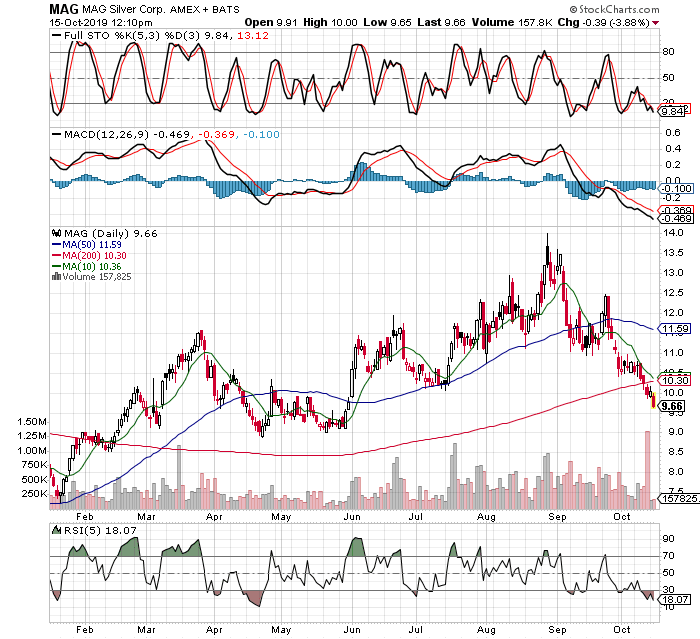Click the tall red volume spike bar in October

pyautogui.click(x=648, y=470)
